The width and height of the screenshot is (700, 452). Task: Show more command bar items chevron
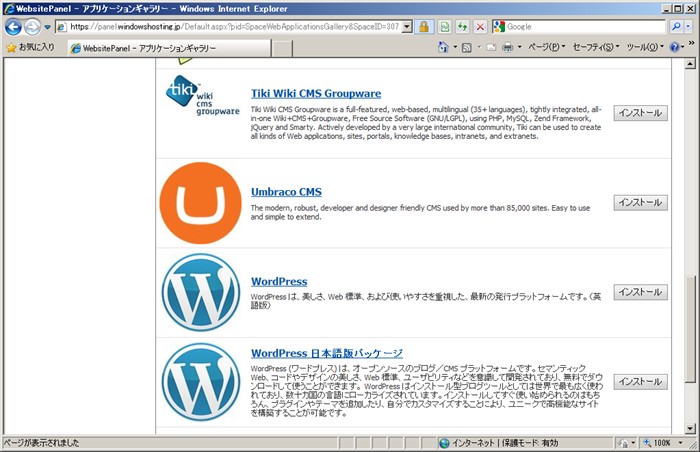point(692,43)
